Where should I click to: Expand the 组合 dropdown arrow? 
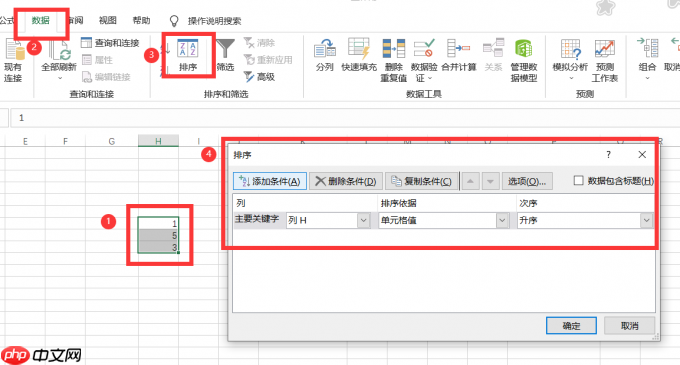tap(647, 78)
